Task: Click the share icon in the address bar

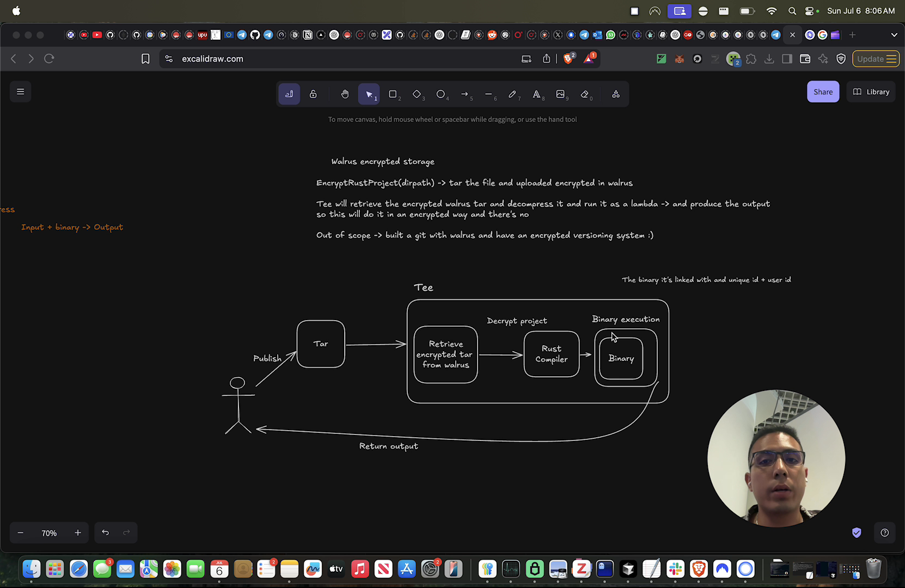Action: [546, 59]
